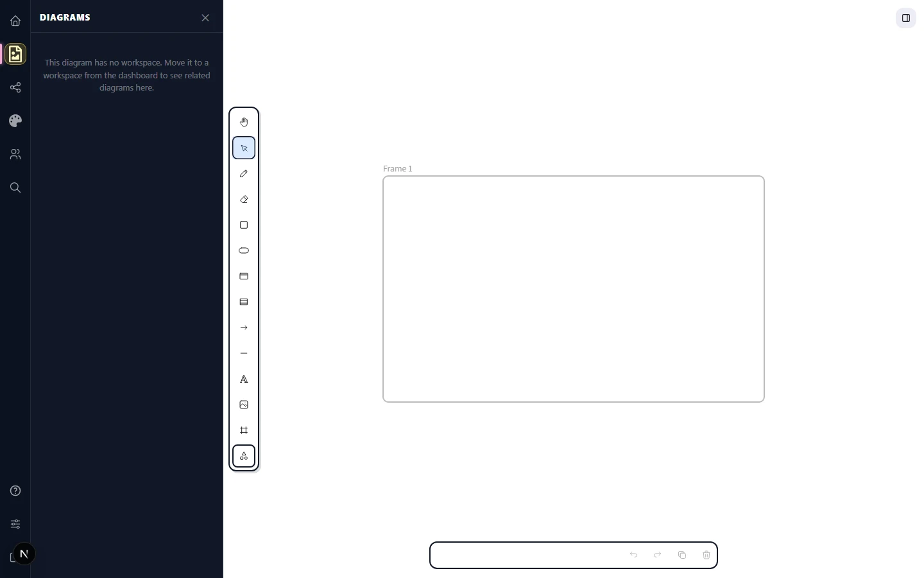This screenshot has width=924, height=578.
Task: Select the rounded Ellipse shape tool
Action: pyautogui.click(x=244, y=250)
